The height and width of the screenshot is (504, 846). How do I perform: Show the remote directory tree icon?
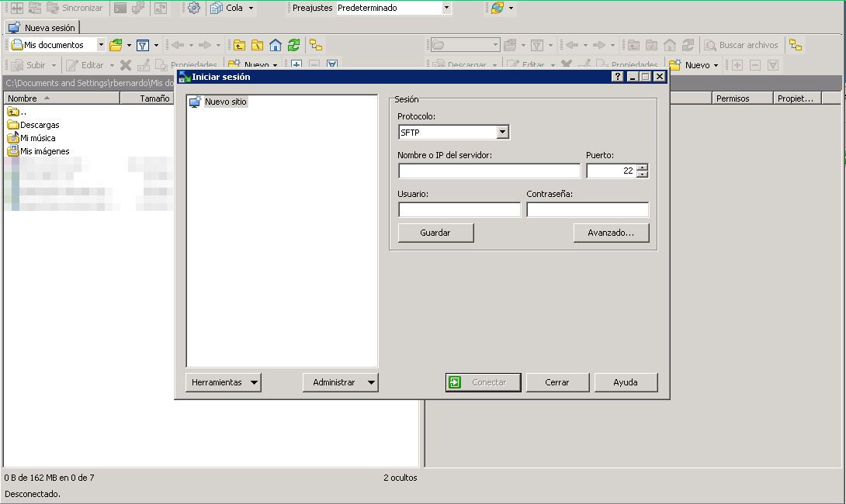click(x=795, y=45)
